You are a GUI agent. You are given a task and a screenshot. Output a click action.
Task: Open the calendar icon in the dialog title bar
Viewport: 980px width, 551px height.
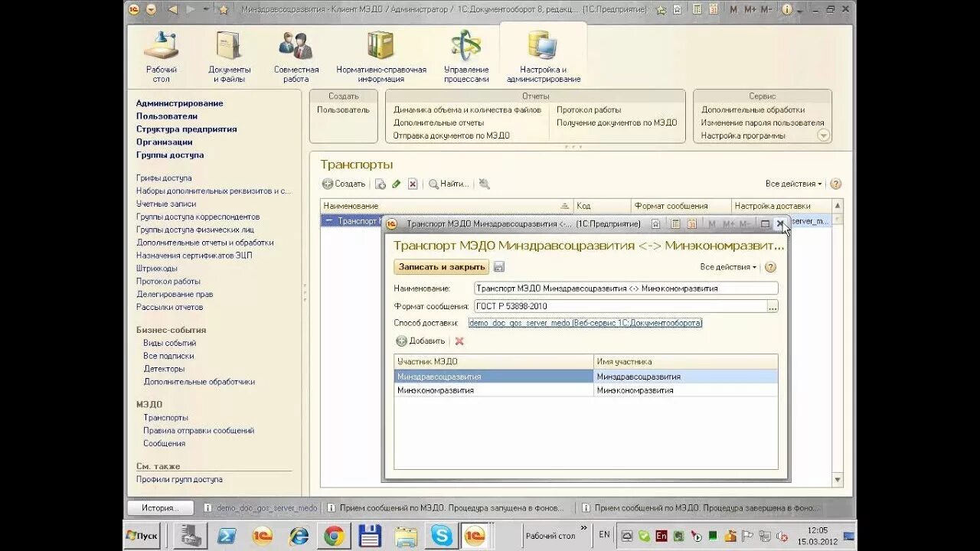click(x=692, y=223)
